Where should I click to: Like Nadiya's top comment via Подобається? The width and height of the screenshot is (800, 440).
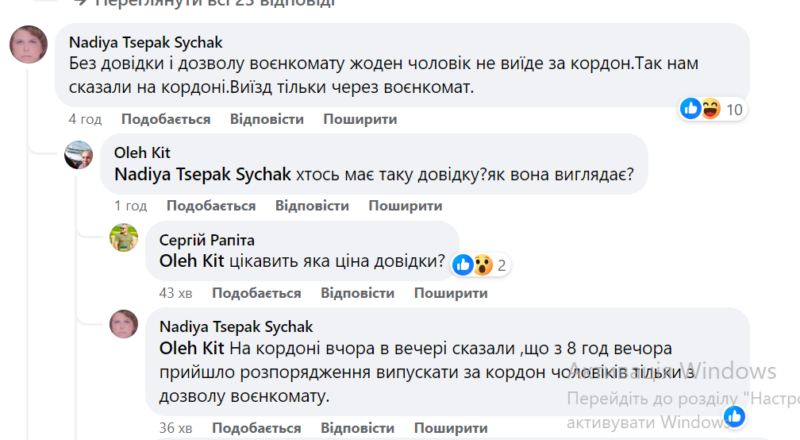point(166,119)
